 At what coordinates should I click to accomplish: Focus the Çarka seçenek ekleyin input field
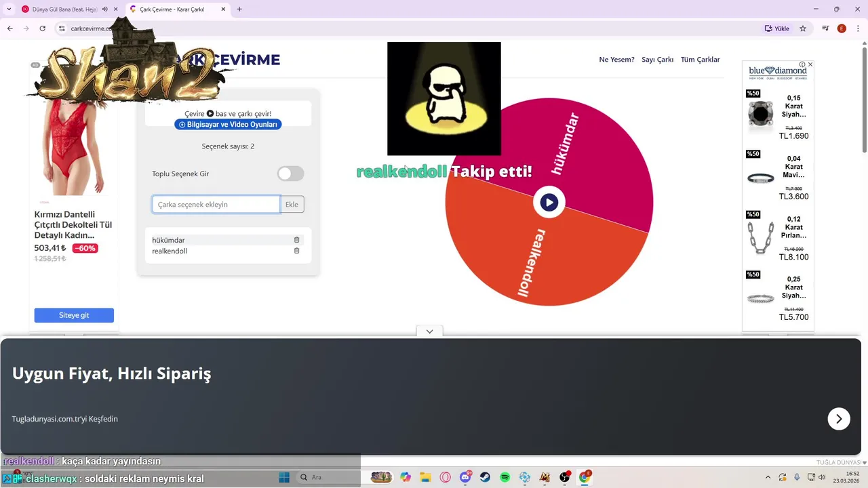click(216, 204)
